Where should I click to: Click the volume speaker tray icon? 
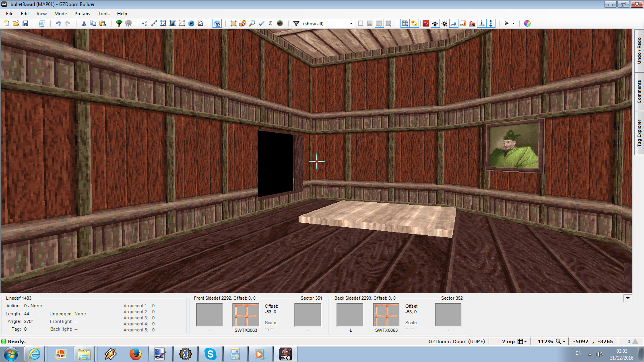599,354
